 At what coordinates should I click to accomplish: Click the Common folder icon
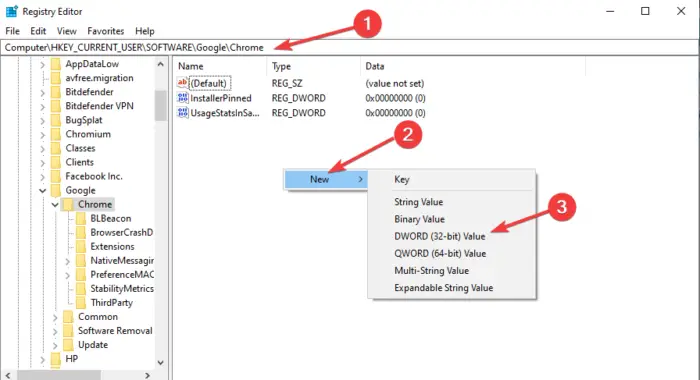coord(68,317)
